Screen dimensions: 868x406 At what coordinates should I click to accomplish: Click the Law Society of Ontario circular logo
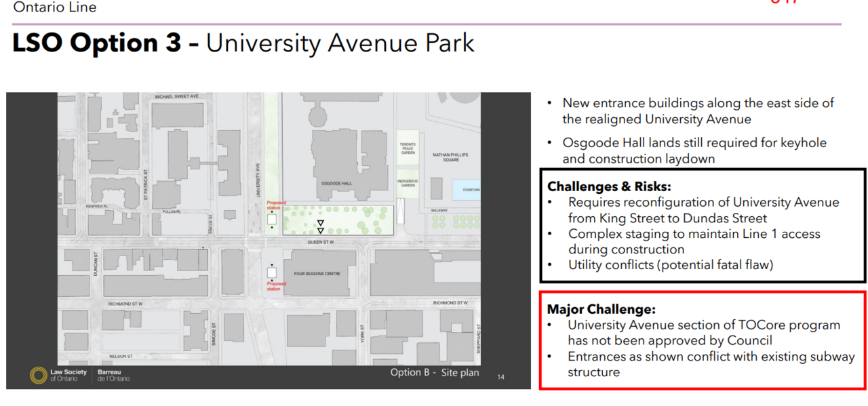point(38,375)
